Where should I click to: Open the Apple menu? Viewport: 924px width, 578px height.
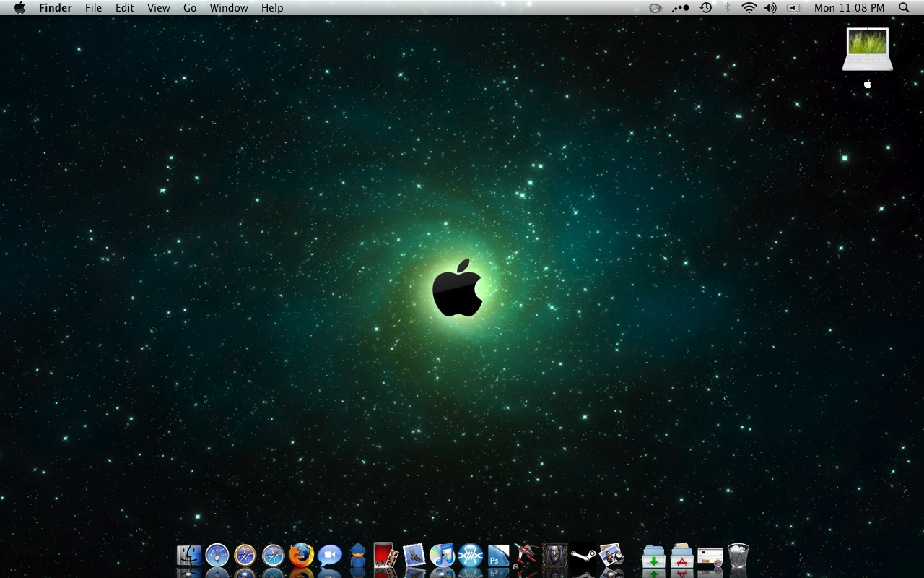click(19, 8)
